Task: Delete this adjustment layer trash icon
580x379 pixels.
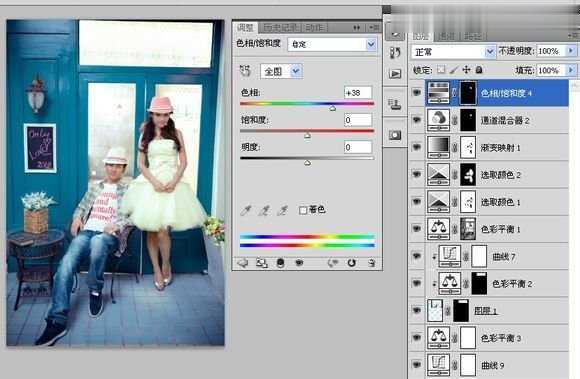Action: click(x=371, y=263)
